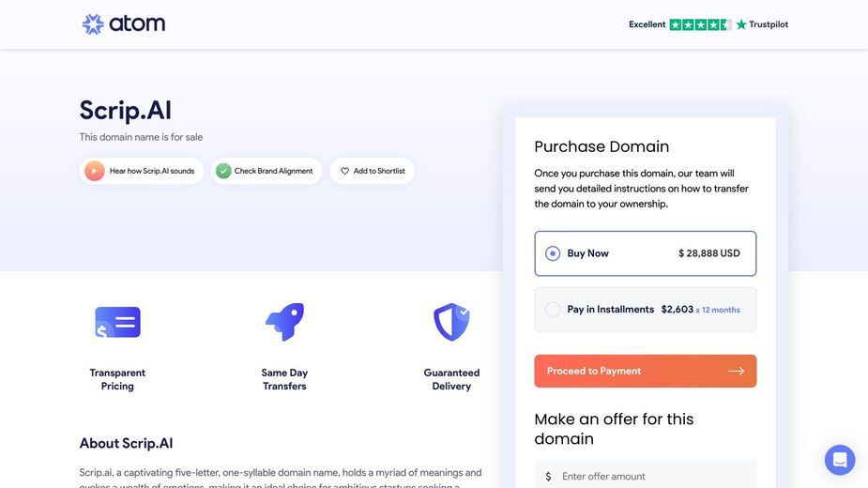This screenshot has height=488, width=868.
Task: Click the Same Day Transfers label
Action: (284, 379)
